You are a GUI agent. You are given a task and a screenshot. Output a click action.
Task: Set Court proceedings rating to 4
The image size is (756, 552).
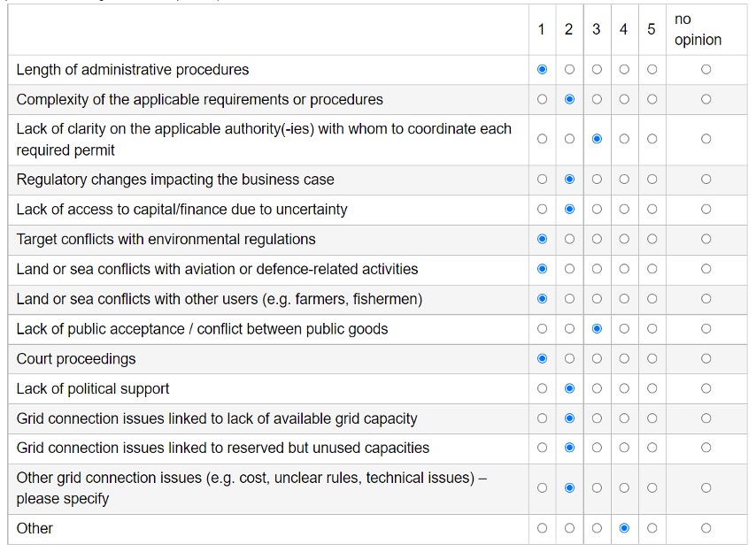624,359
